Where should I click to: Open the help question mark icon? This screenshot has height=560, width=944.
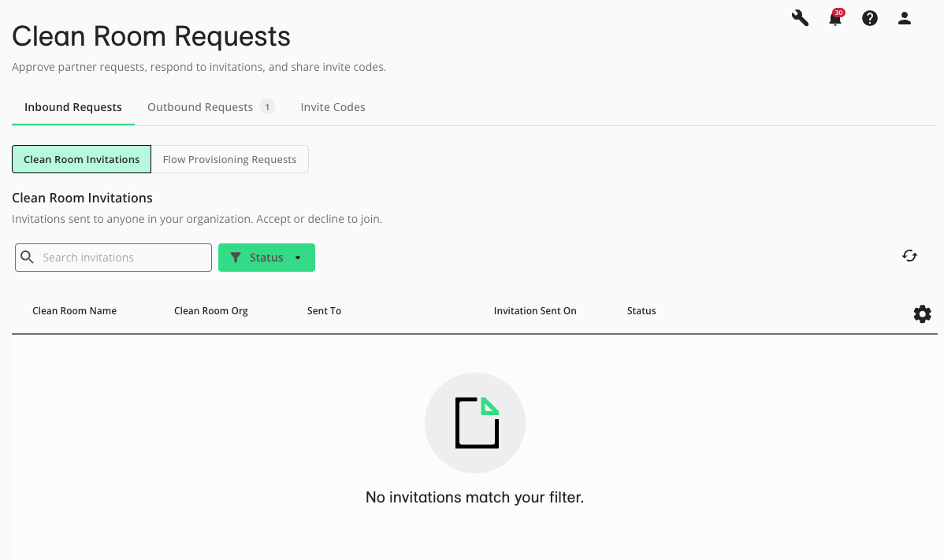click(x=869, y=18)
